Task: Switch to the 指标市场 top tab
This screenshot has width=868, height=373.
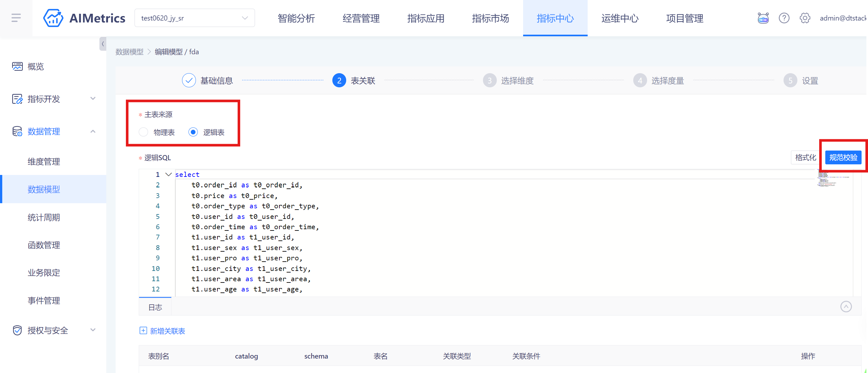Action: (x=490, y=18)
